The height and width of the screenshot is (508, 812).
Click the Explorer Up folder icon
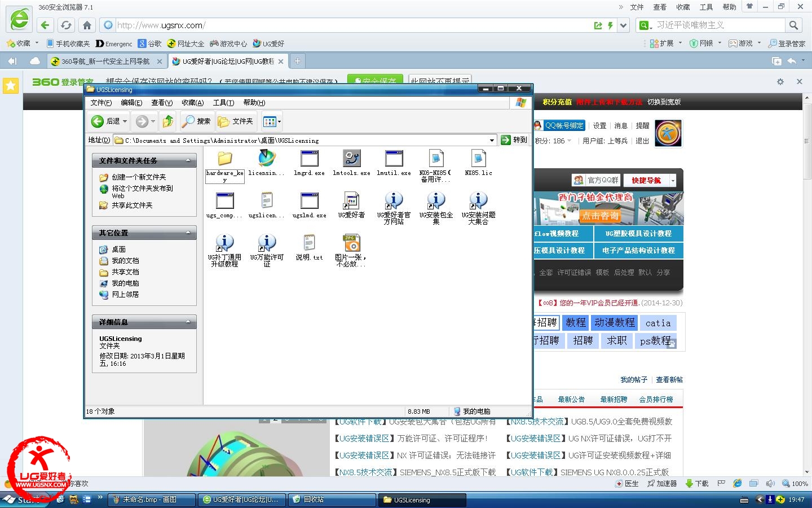point(167,121)
